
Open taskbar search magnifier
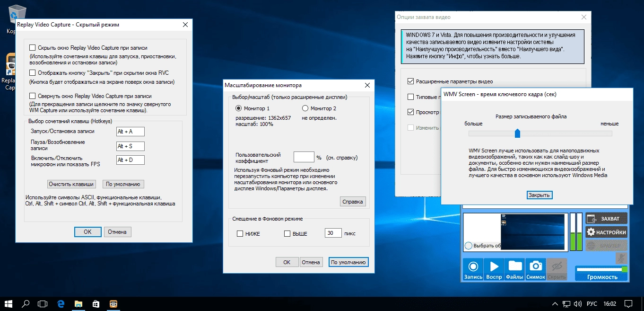tap(26, 303)
